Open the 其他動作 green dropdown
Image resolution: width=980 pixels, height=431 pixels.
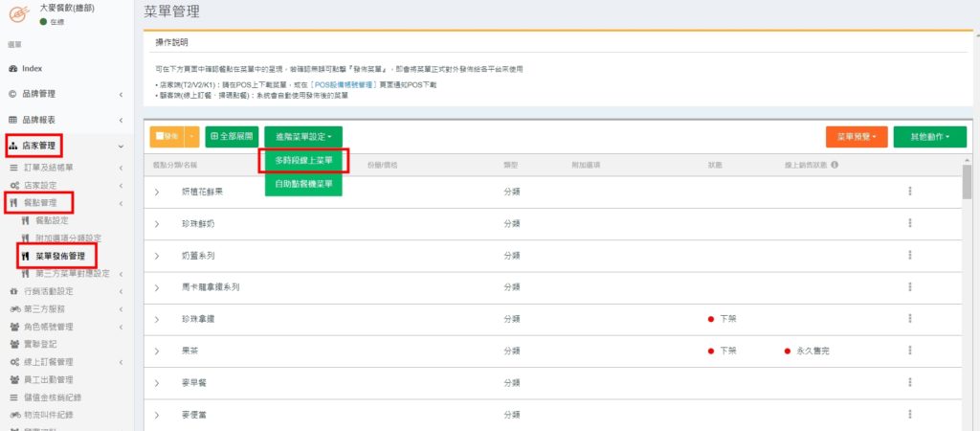pos(929,137)
